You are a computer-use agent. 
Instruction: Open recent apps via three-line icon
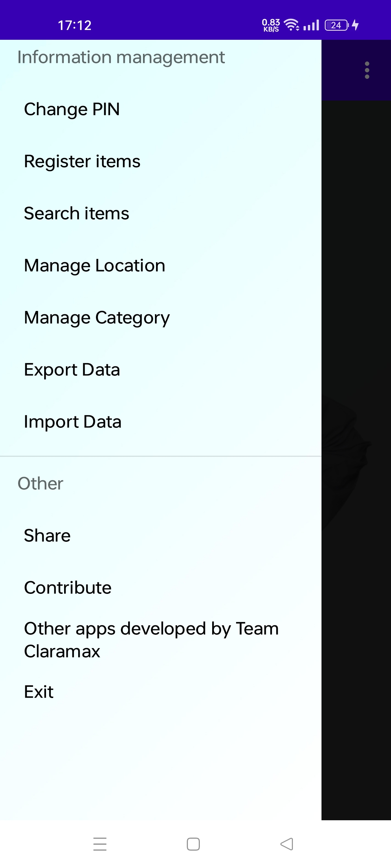(100, 844)
